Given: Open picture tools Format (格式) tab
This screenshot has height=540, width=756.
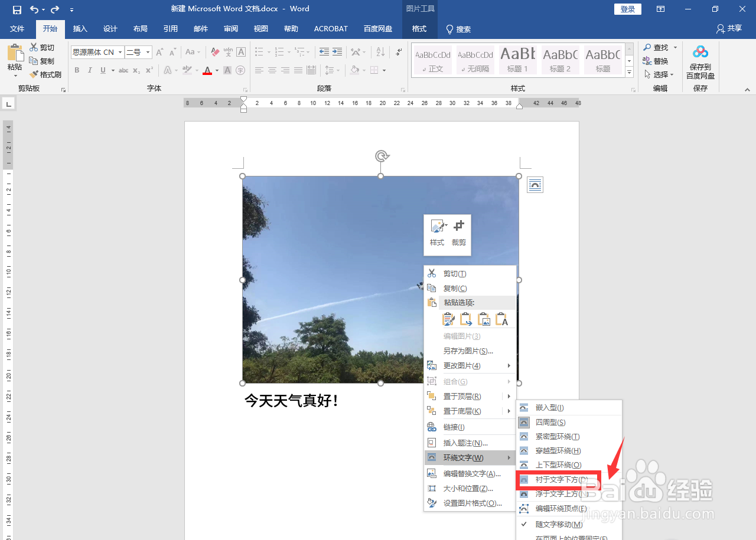Looking at the screenshot, I should 419,29.
